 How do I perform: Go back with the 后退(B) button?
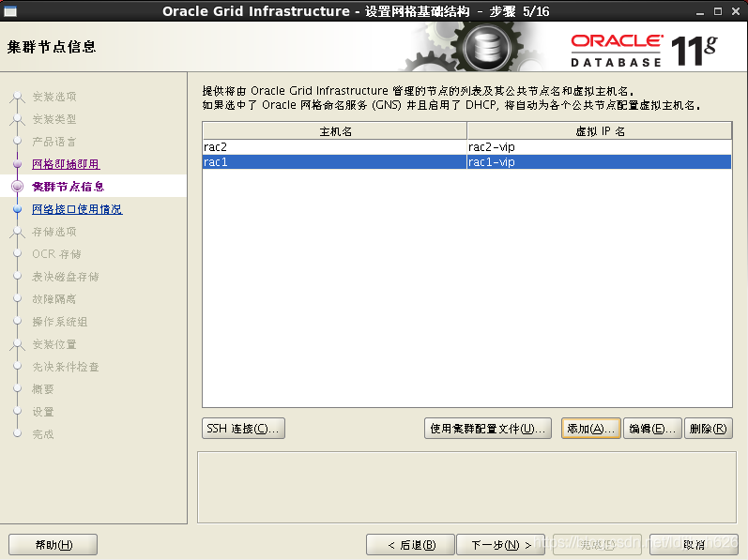pos(411,544)
